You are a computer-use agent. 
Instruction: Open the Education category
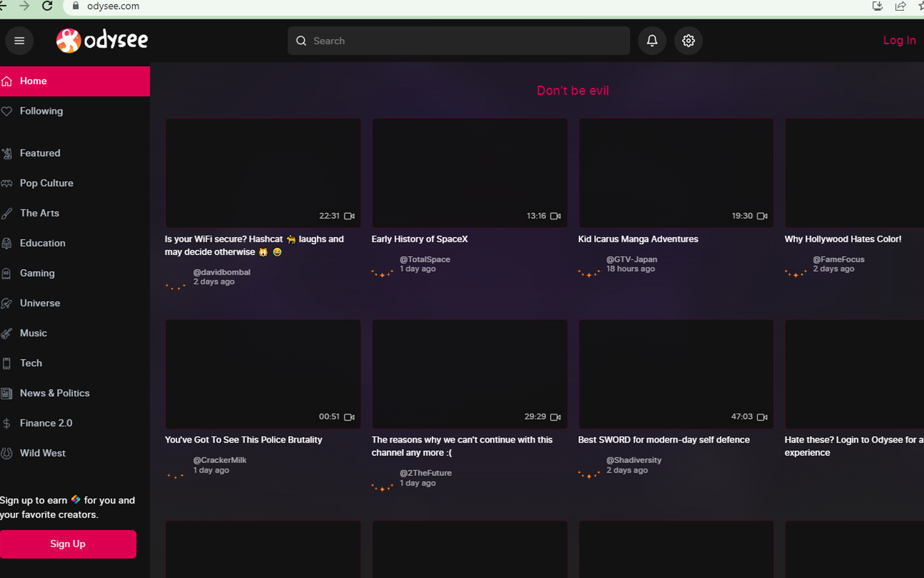[x=75, y=243]
